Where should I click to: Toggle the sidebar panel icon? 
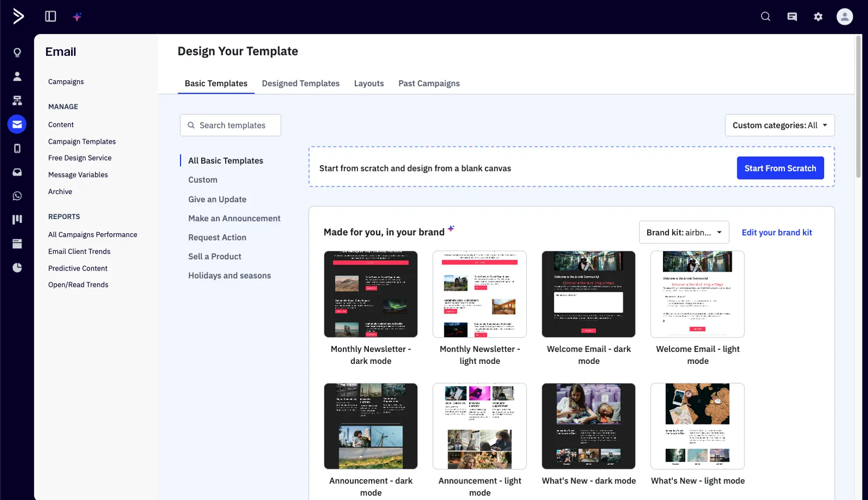[50, 16]
